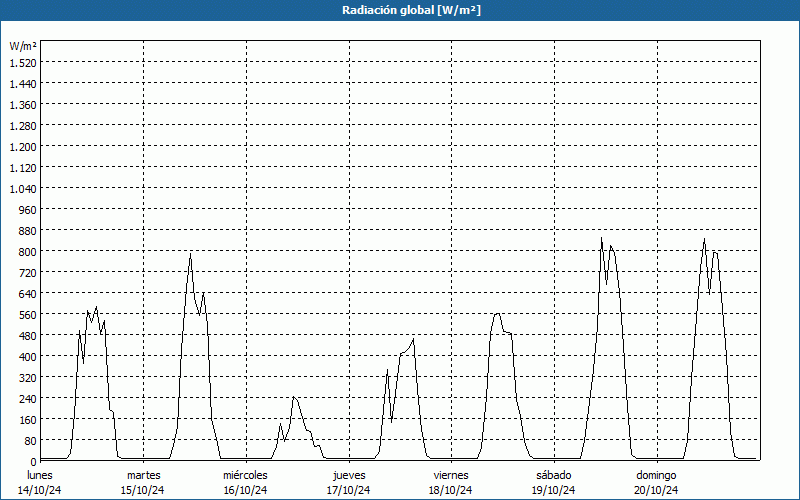The width and height of the screenshot is (800, 500).
Task: Select the 160 y-axis value
Action: pyautogui.click(x=28, y=420)
